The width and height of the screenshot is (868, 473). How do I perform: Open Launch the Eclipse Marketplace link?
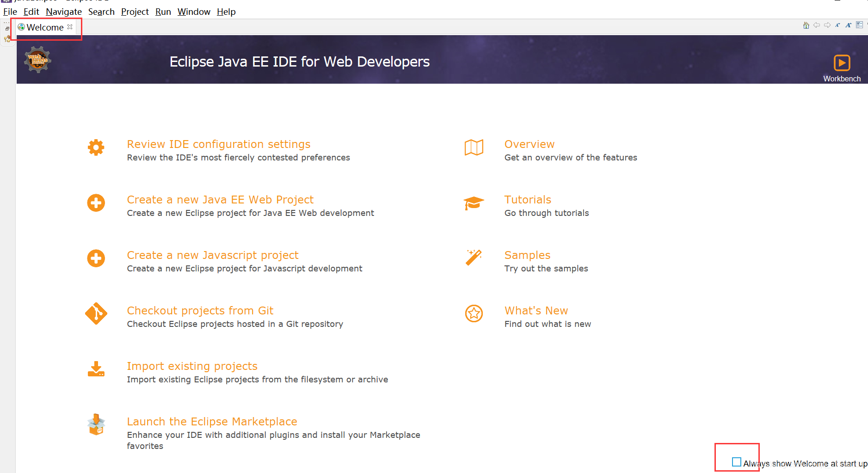tap(212, 422)
